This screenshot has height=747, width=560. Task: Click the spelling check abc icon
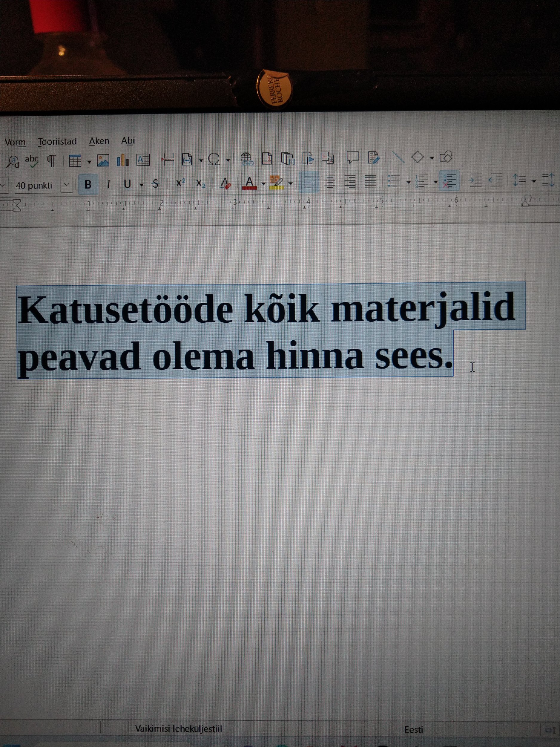tap(31, 160)
